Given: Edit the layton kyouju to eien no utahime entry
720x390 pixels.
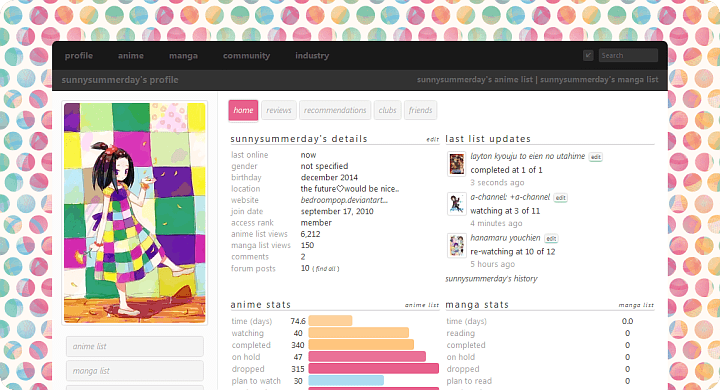Looking at the screenshot, I should tap(596, 157).
